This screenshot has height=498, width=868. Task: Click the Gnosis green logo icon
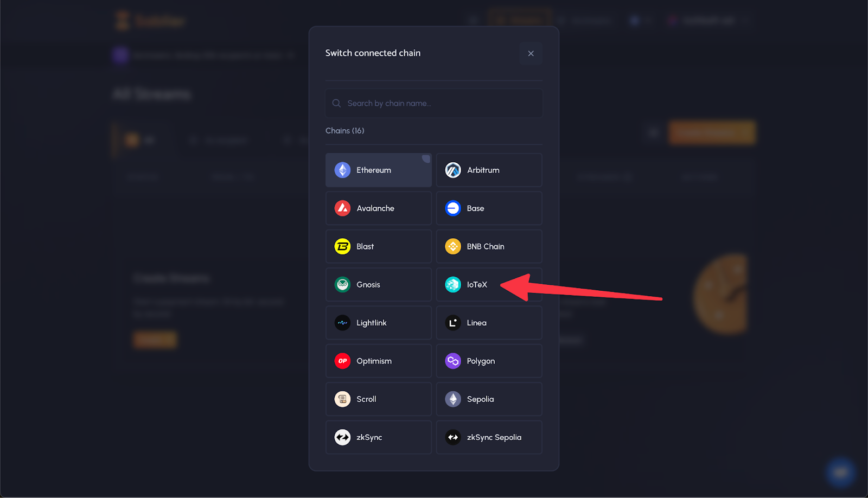coord(342,285)
